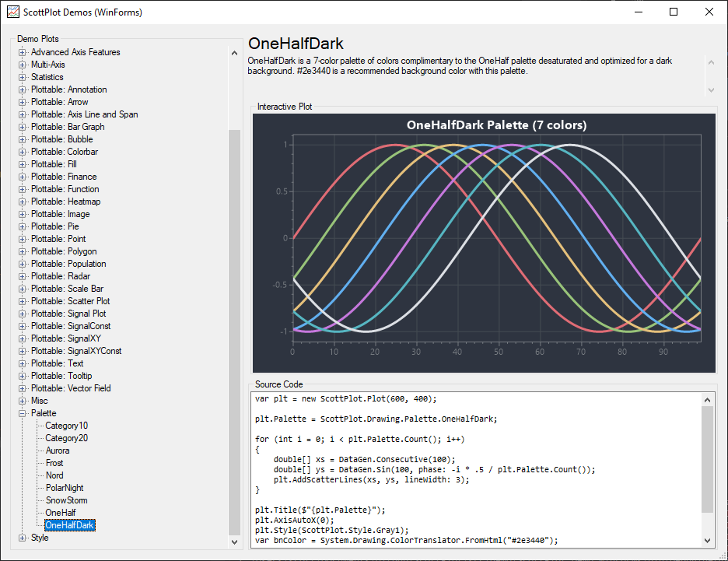
Task: Select the Aurora palette
Action: coord(58,451)
